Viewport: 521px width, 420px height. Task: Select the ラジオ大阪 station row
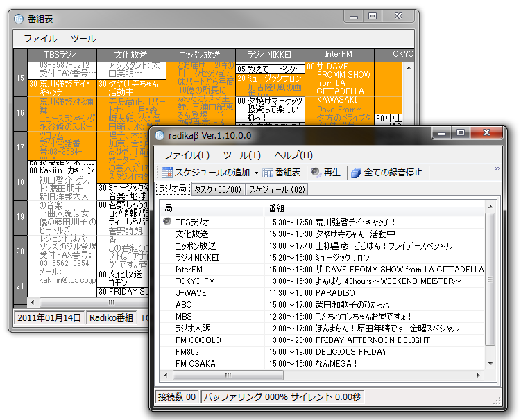tap(323, 329)
